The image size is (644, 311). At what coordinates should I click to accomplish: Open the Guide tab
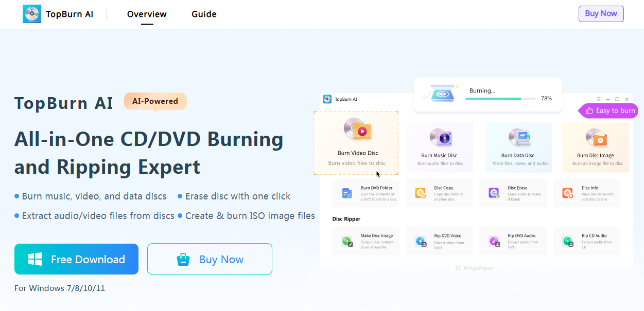204,14
